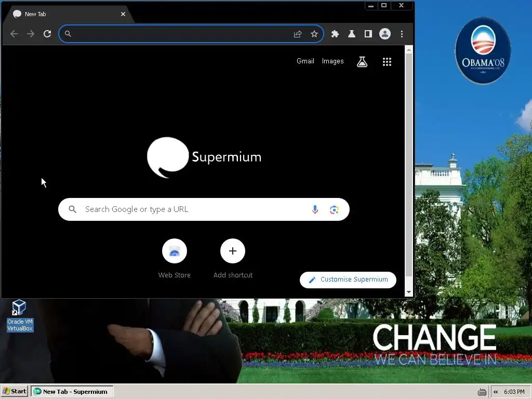Image resolution: width=532 pixels, height=399 pixels.
Task: Expand hidden tray icons chevron
Action: [496, 392]
